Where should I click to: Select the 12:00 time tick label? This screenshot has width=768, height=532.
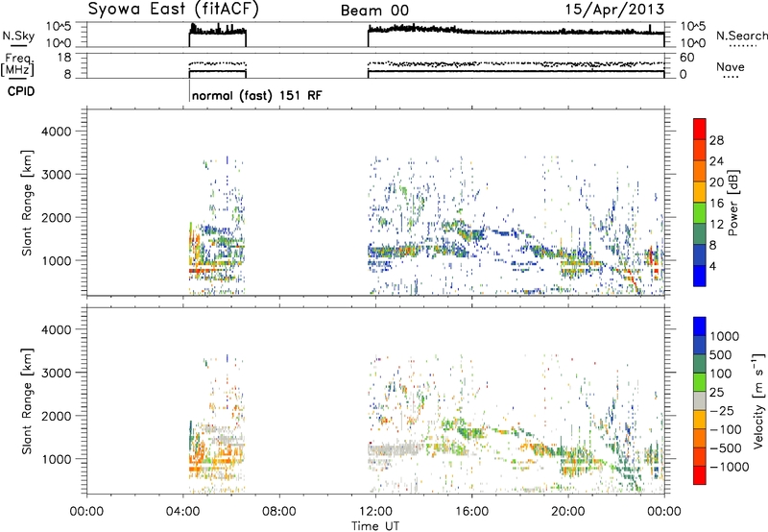click(x=375, y=512)
